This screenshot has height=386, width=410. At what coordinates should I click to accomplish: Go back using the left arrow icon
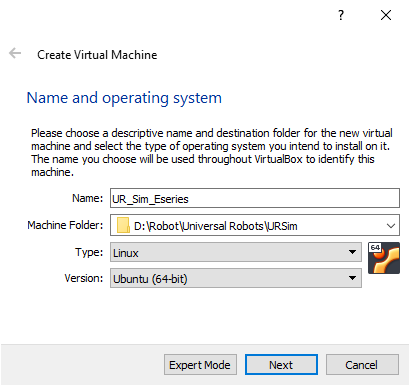(x=15, y=53)
